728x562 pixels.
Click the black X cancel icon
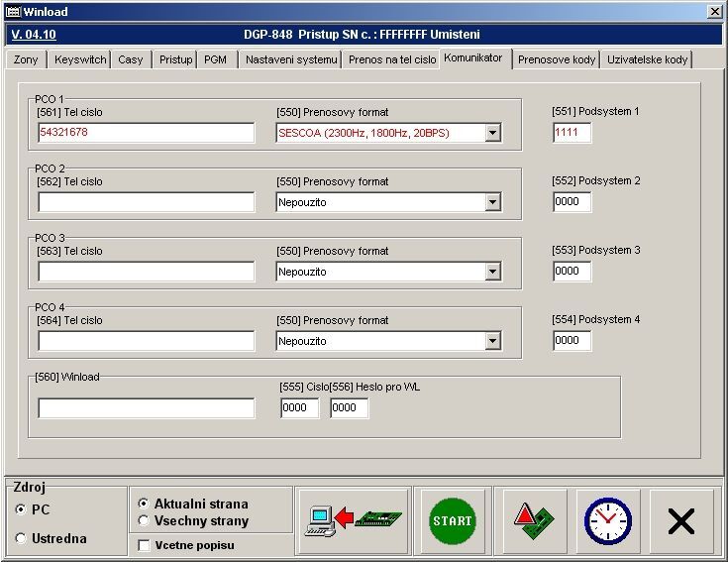[680, 520]
